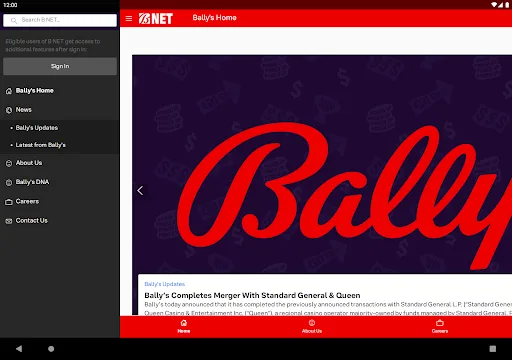
Task: Focus the Search B NET field
Action: click(x=60, y=20)
